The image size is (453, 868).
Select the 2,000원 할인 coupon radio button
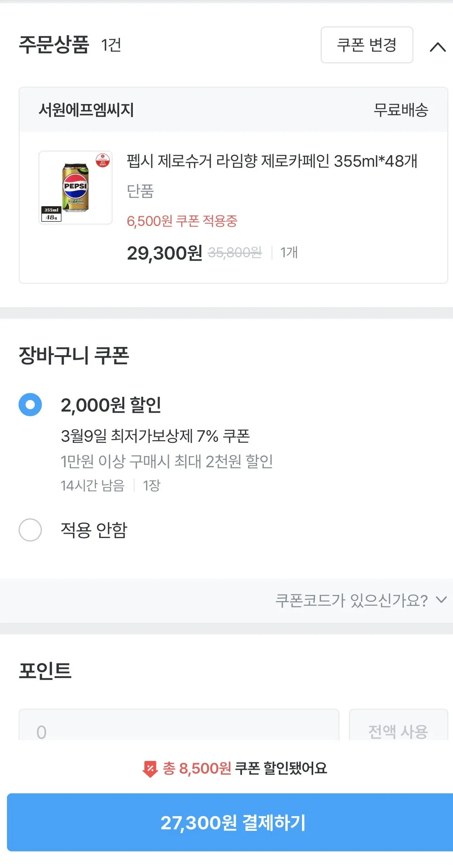tap(30, 405)
